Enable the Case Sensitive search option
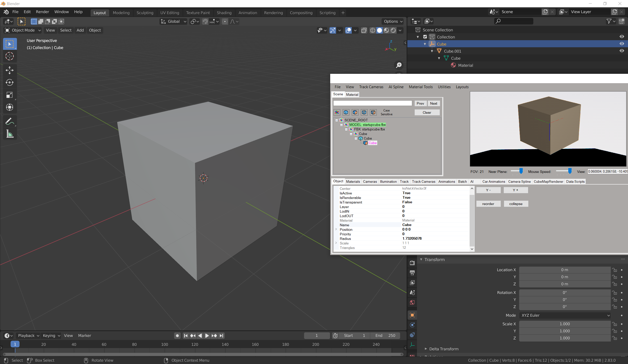628x364 pixels. tap(386, 112)
